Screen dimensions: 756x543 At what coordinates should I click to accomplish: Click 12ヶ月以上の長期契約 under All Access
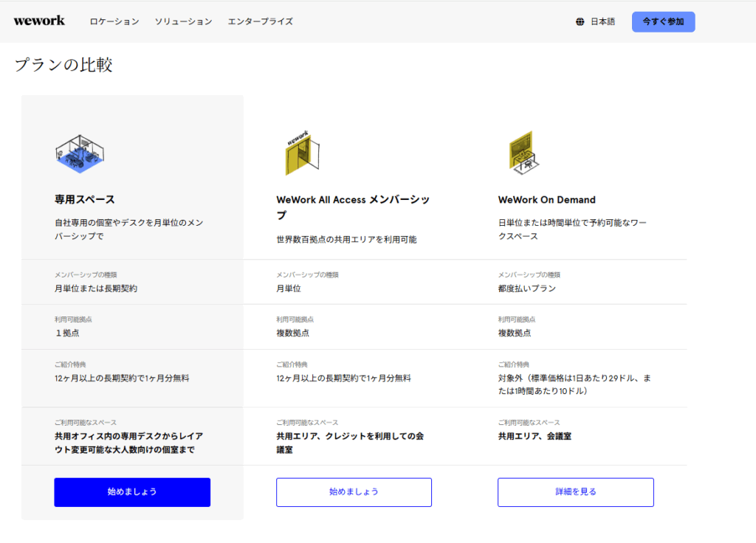[344, 378]
